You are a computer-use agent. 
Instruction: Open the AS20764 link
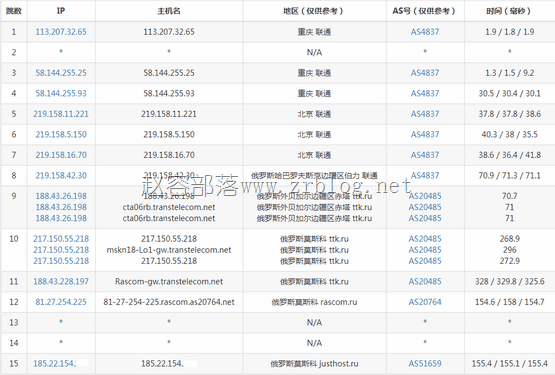[x=425, y=302]
